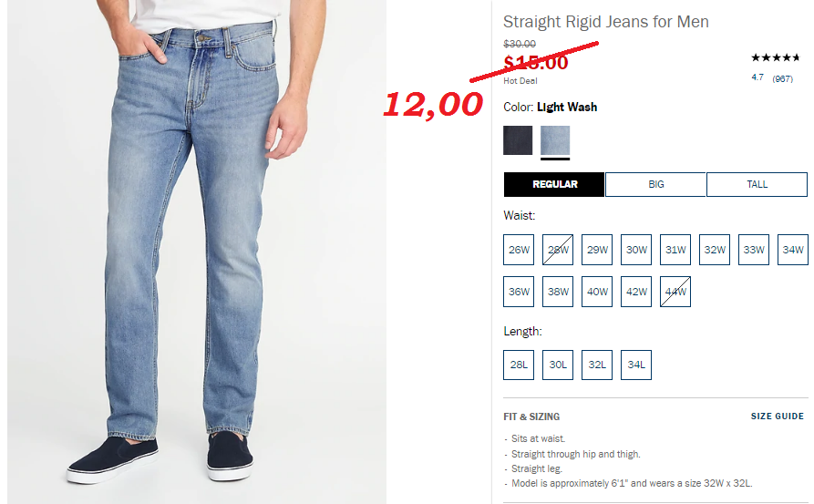Choose waist size 26W
Image resolution: width=814 pixels, height=504 pixels.
pyautogui.click(x=519, y=250)
